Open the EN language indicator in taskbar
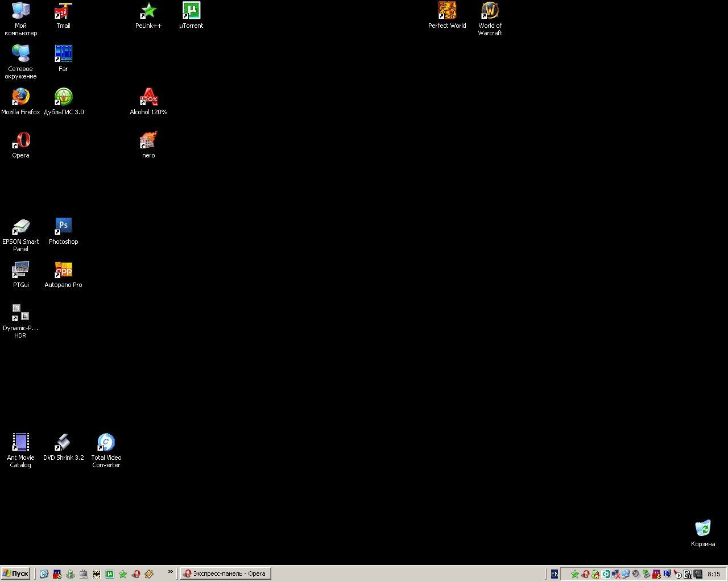The height and width of the screenshot is (582, 728). click(555, 574)
